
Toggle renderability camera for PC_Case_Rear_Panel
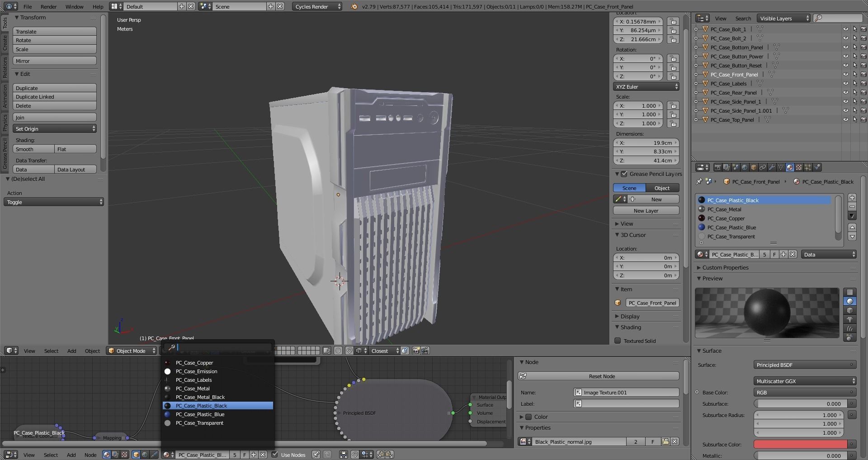pyautogui.click(x=863, y=92)
